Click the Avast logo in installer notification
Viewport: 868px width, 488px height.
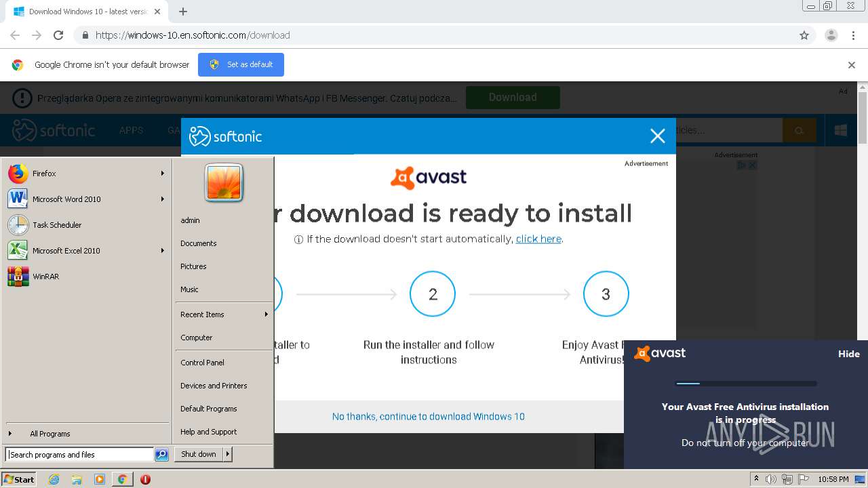660,353
